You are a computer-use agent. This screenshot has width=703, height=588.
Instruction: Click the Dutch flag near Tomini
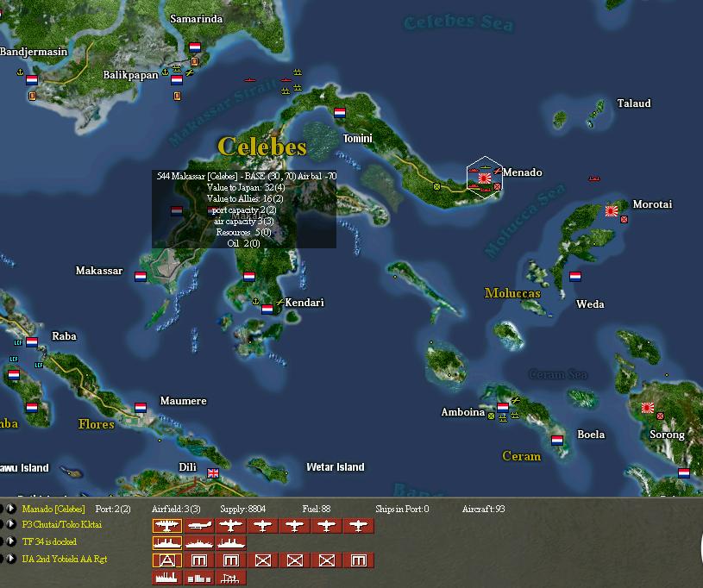pyautogui.click(x=340, y=112)
